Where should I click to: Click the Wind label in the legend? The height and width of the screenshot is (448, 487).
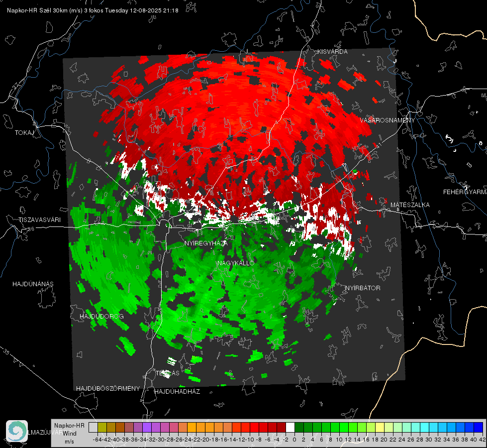(x=70, y=434)
